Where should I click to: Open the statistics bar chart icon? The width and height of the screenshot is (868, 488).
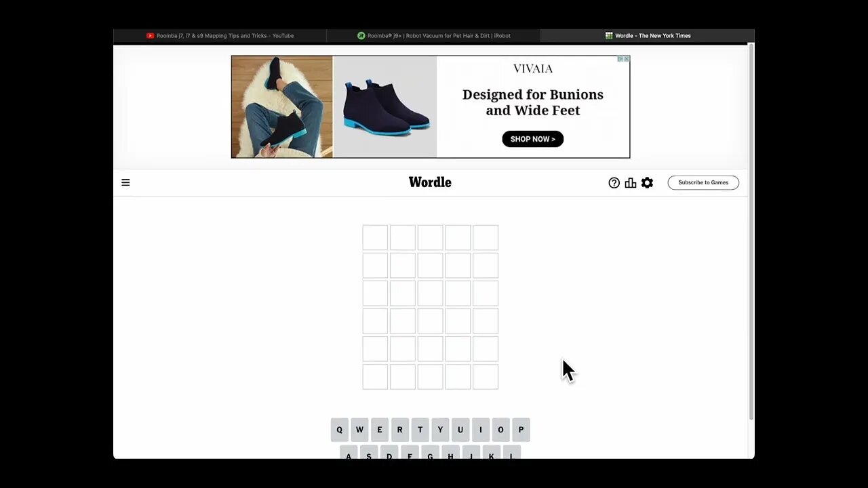(x=631, y=183)
